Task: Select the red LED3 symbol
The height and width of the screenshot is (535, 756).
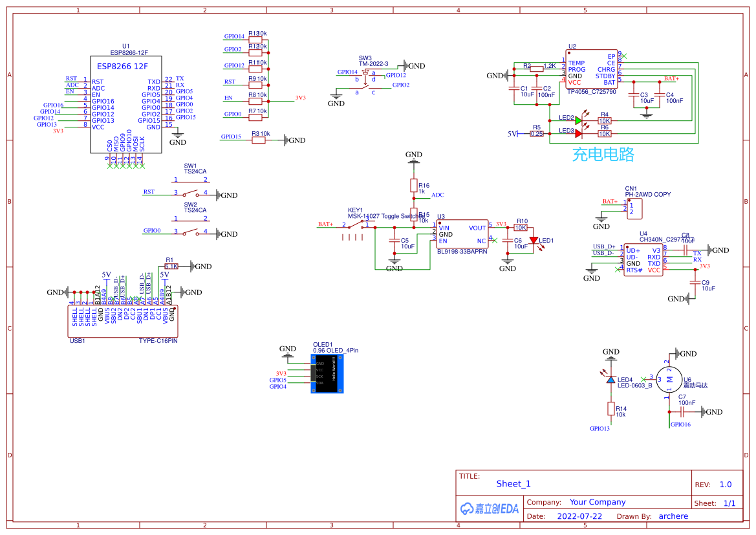Action: [579, 134]
